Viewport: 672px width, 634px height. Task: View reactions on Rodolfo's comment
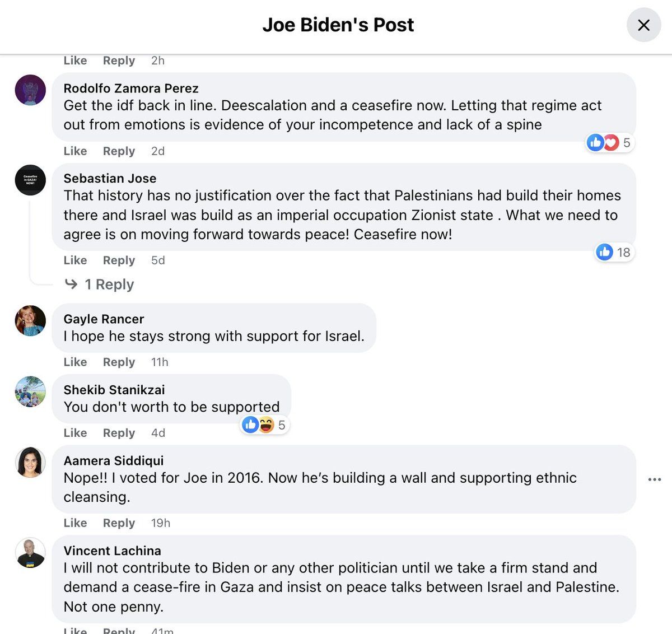click(x=609, y=143)
